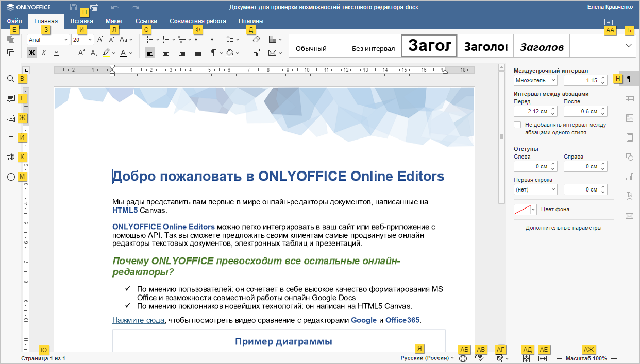Show the About info icon in the left sidebar
The height and width of the screenshot is (364, 640).
(11, 177)
